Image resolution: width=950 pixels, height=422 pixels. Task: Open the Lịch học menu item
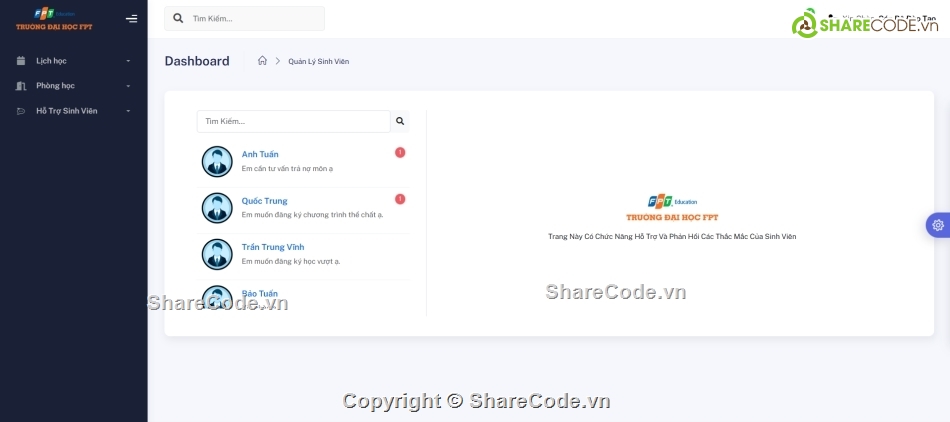(73, 61)
